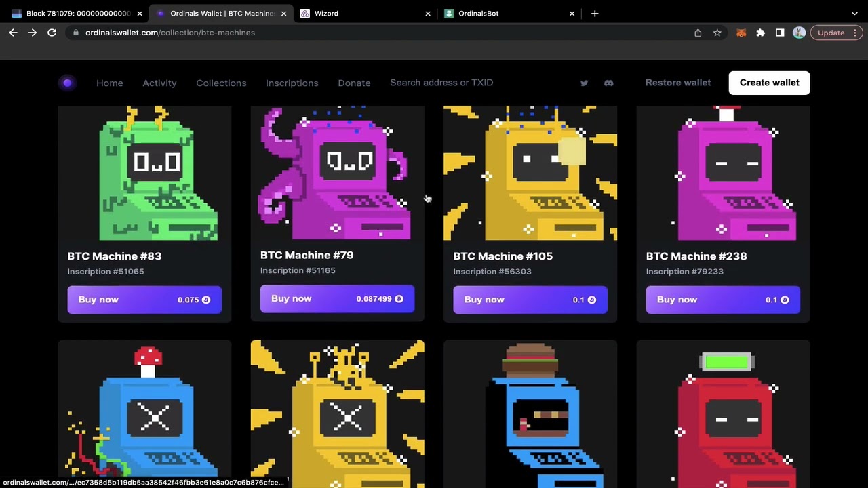
Task: Click Restore wallet
Action: 678,83
